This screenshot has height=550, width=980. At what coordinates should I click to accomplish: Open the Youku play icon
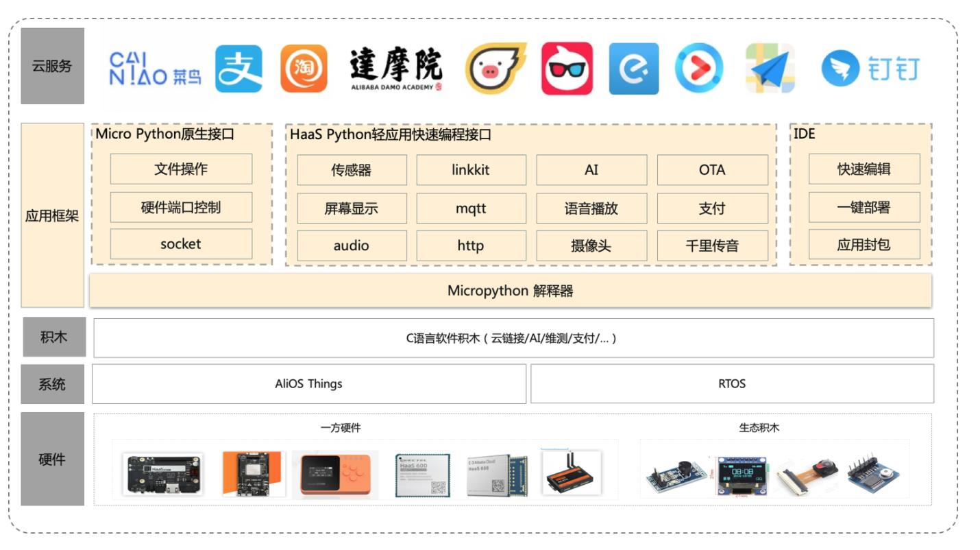click(699, 68)
